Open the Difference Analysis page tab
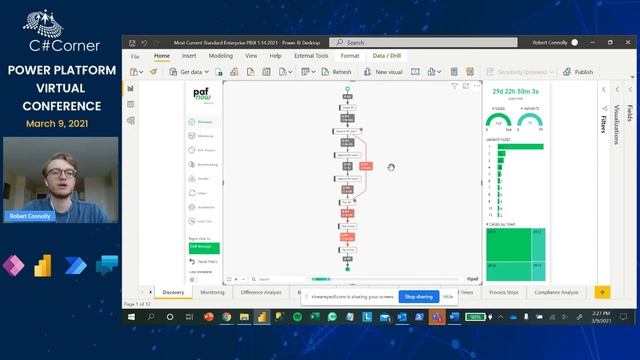The height and width of the screenshot is (360, 640). tap(261, 292)
